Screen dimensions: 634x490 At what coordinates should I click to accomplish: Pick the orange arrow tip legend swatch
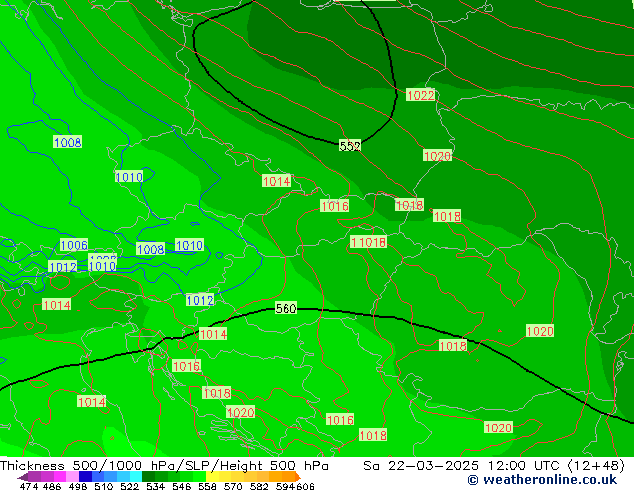pos(297,477)
